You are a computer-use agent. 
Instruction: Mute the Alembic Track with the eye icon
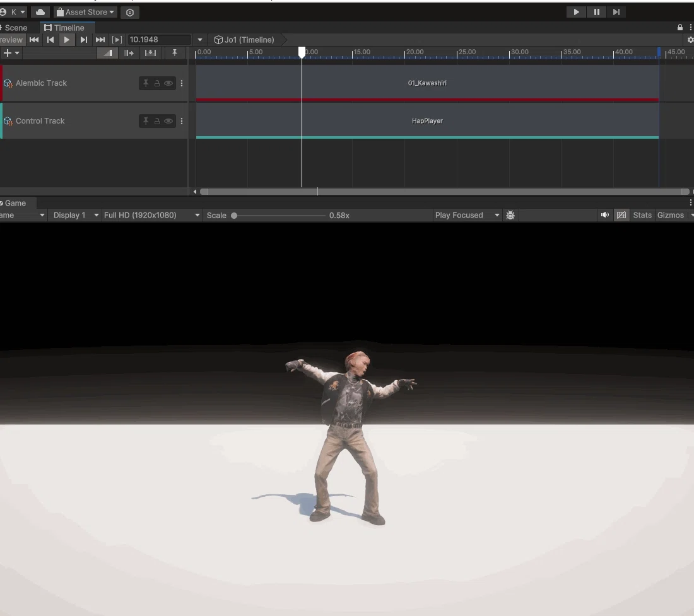168,83
